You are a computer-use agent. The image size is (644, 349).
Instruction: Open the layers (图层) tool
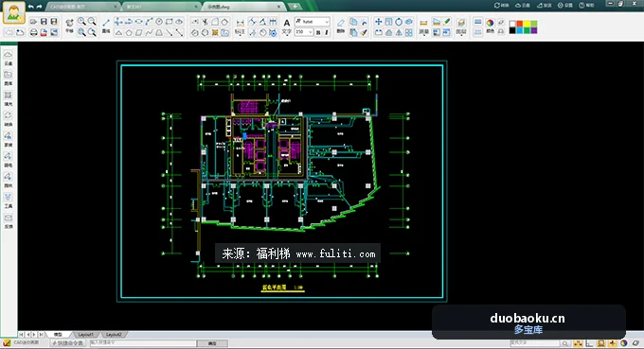(x=461, y=26)
